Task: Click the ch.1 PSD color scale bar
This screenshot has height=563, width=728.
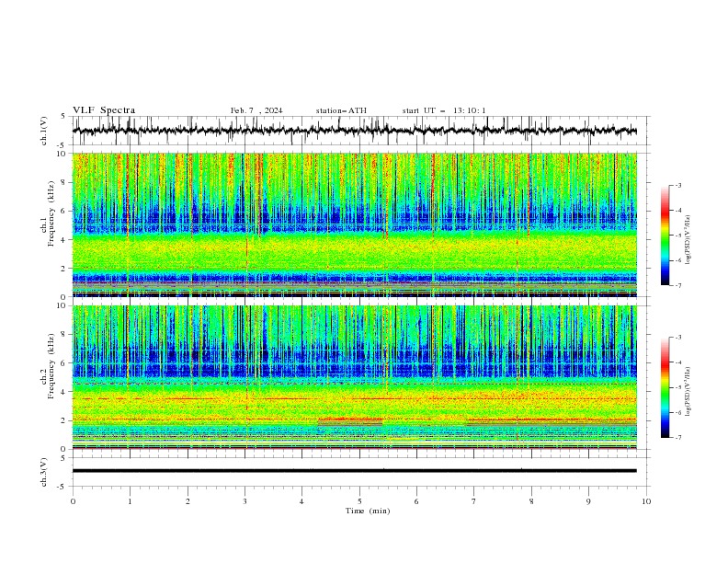Action: point(665,236)
